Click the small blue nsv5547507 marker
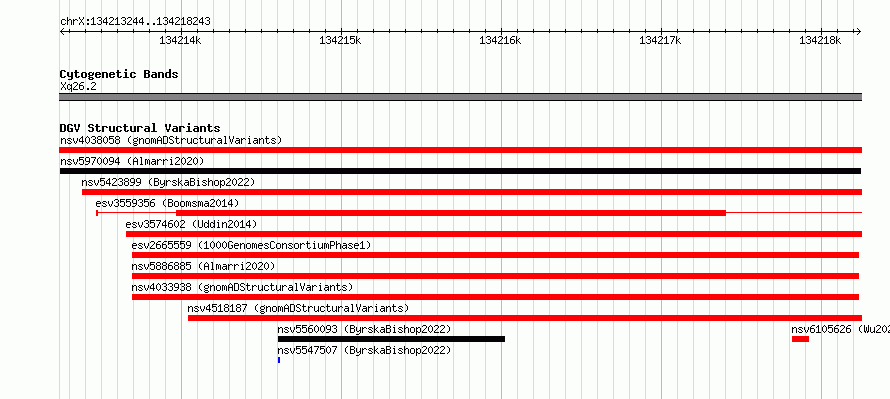This screenshot has width=890, height=399. pyautogui.click(x=279, y=360)
